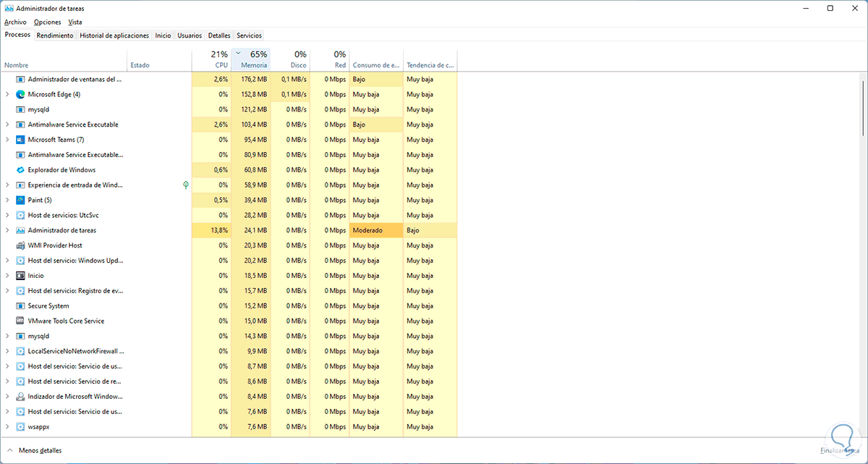Click the Explorador de Windows icon
The image size is (868, 464).
[20, 170]
